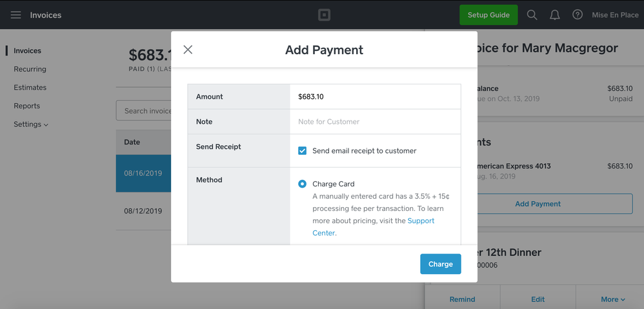Click the Square logo icon
Screen dimensions: 644x309
coord(324,15)
